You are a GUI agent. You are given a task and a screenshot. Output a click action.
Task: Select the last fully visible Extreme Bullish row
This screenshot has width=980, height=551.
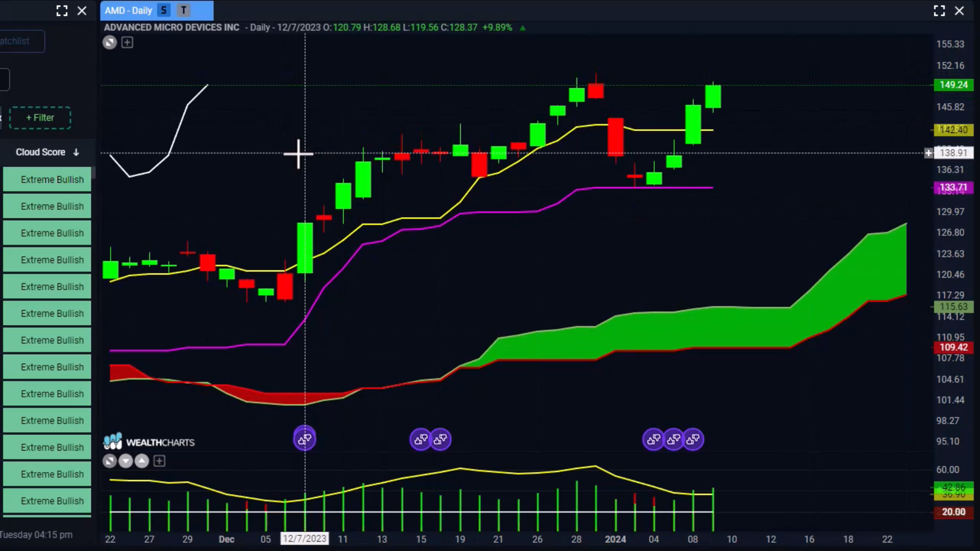[x=47, y=501]
